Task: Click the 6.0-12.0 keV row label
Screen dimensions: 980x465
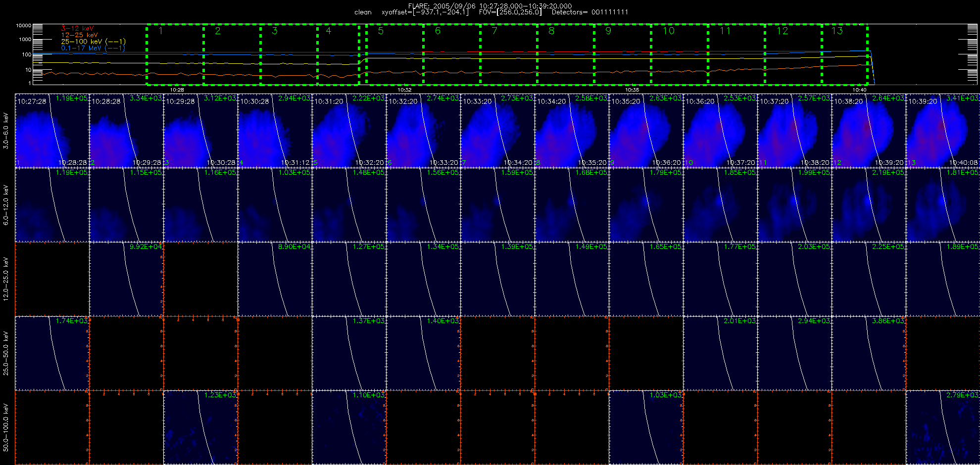Action: pyautogui.click(x=6, y=205)
